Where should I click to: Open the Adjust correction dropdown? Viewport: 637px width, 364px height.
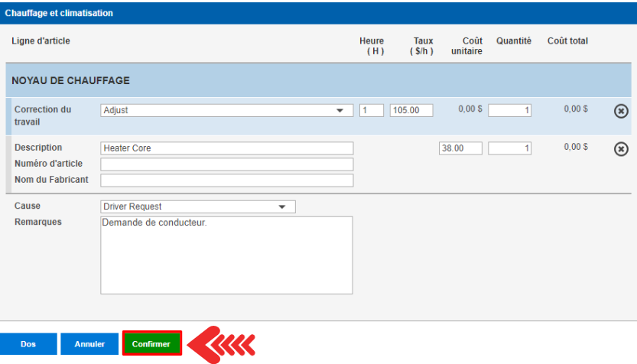click(226, 110)
